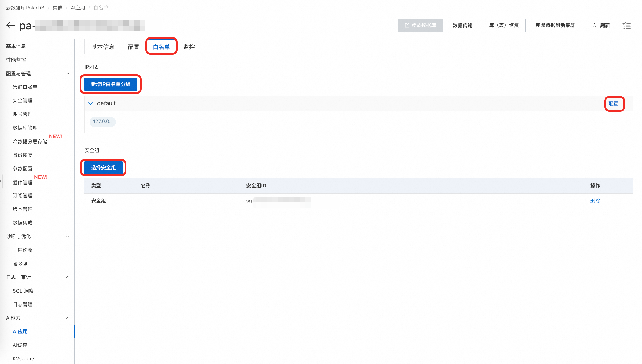Switch to the 基本信息 tab
This screenshot has height=364, width=642.
click(103, 47)
